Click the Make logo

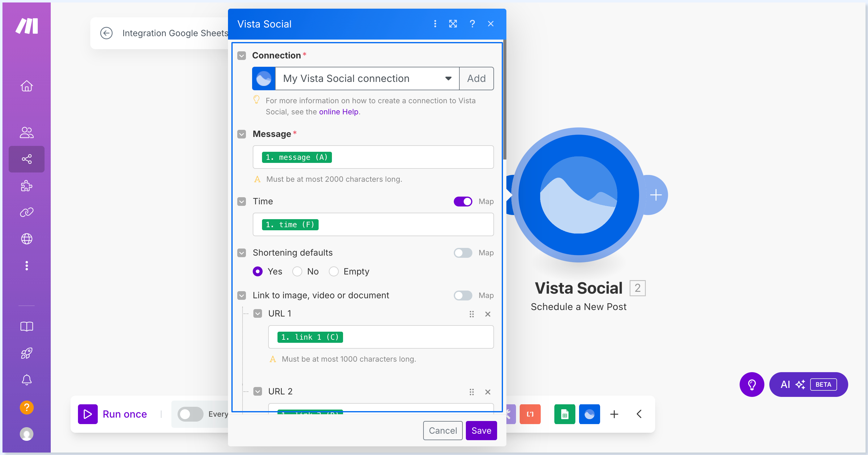point(27,26)
